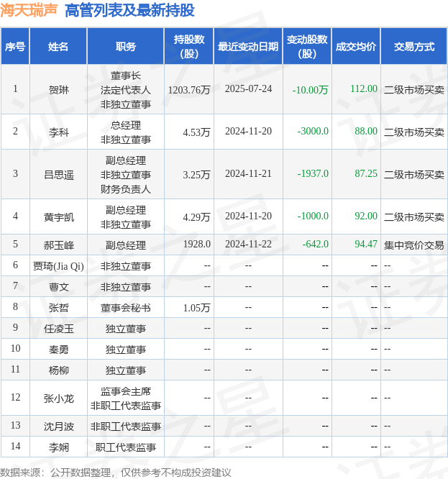Screen dimensions: 448x479
Task: Click the 姓名 column header
Action: (58, 47)
